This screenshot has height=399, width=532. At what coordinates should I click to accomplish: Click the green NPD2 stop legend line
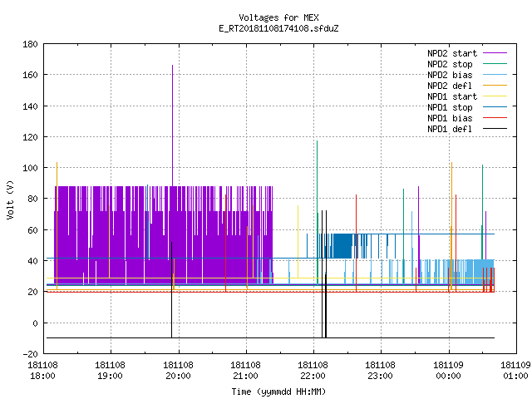[495, 64]
